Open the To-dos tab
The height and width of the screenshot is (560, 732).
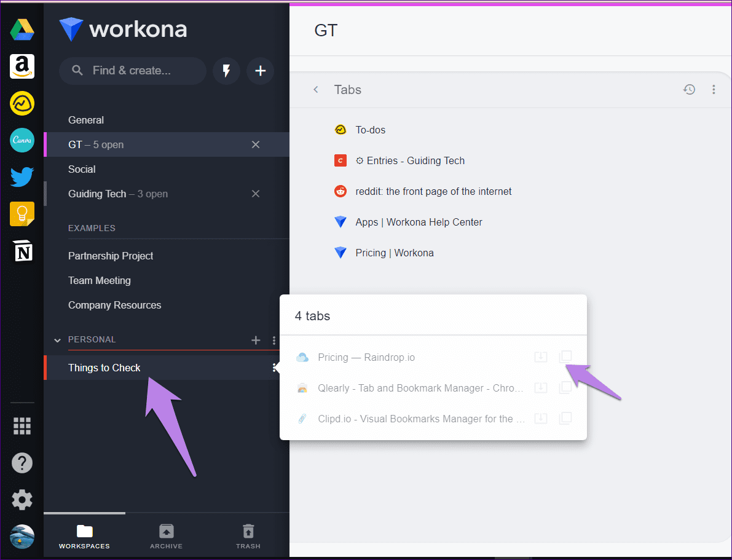click(x=370, y=130)
